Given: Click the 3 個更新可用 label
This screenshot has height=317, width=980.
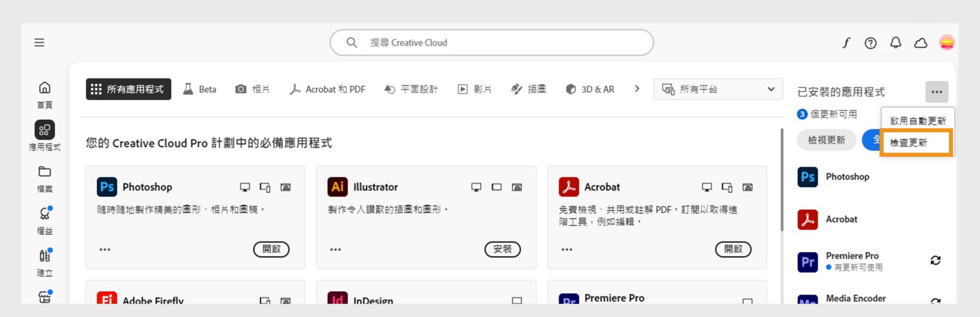Looking at the screenshot, I should click(x=827, y=114).
